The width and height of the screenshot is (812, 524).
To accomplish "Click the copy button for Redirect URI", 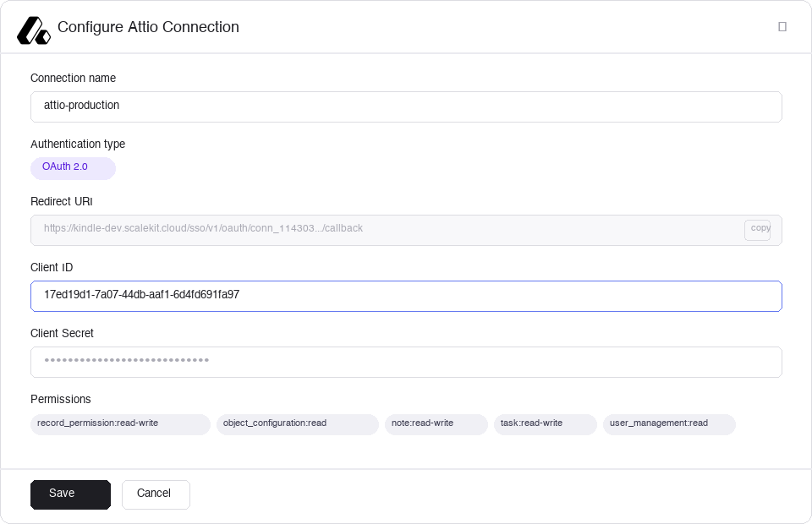I will tap(759, 229).
